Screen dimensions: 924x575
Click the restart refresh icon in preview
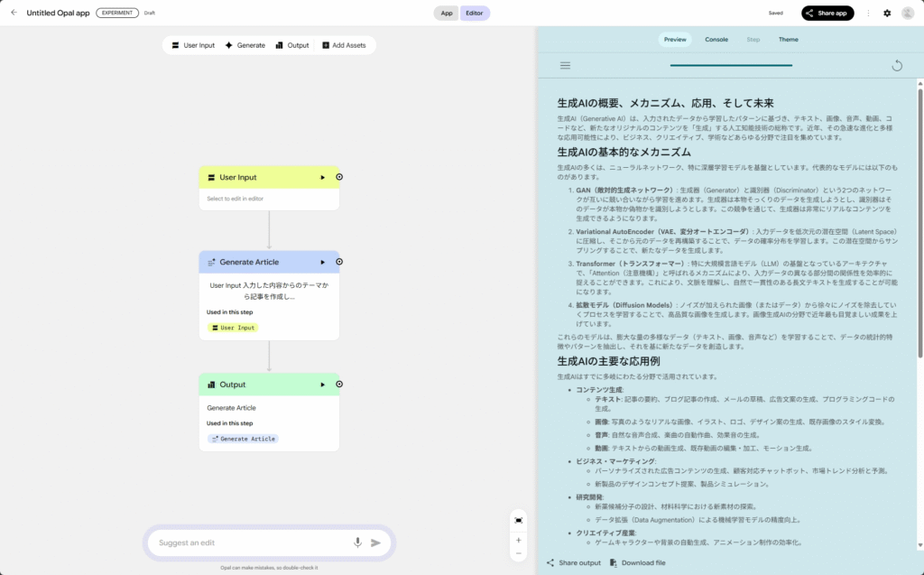point(896,65)
